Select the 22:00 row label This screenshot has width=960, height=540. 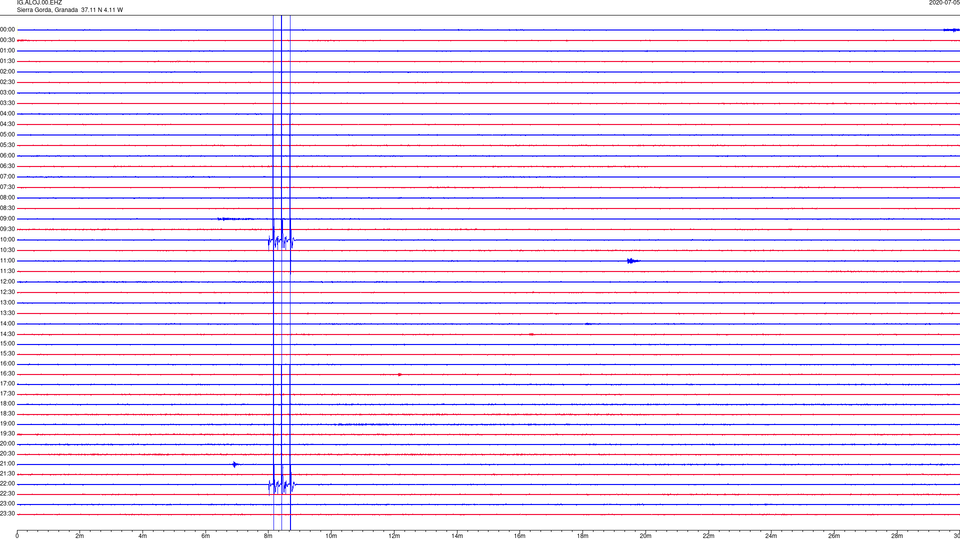point(7,484)
